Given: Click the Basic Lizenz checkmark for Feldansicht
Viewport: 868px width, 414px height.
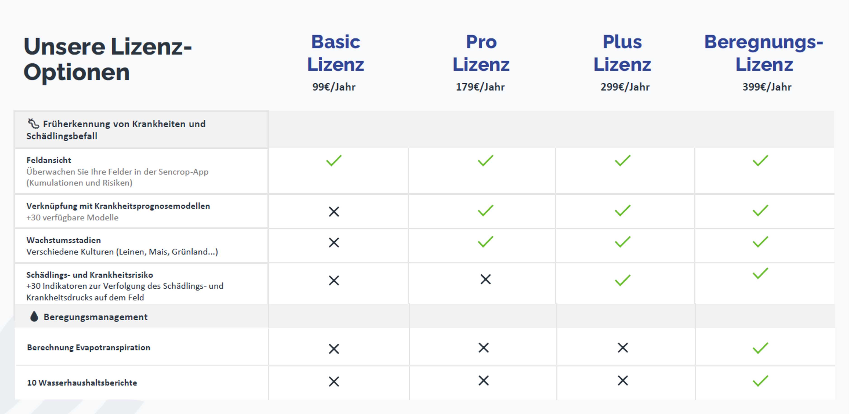Looking at the screenshot, I should coord(334,160).
